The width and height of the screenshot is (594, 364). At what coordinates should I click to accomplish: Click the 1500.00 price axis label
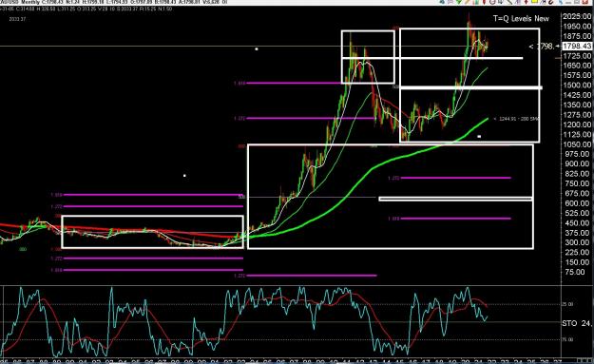[577, 86]
